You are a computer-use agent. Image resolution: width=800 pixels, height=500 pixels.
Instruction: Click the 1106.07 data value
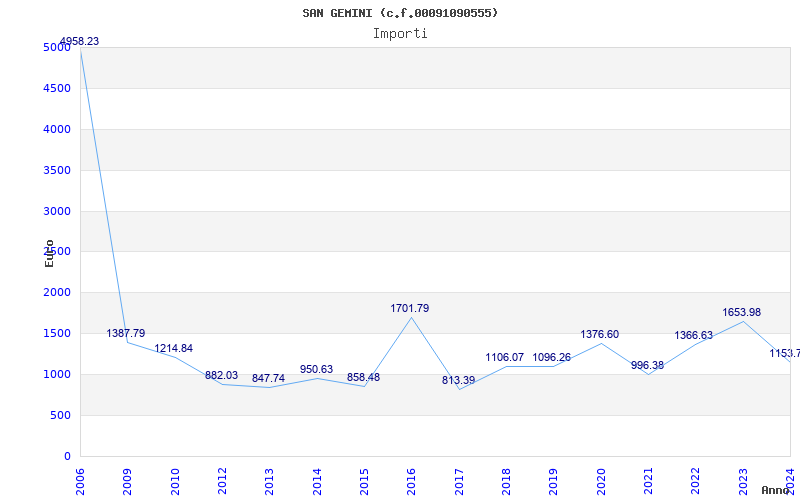(x=505, y=357)
